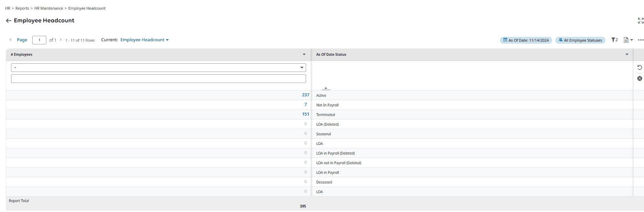Collapse the filter row with the small up arrow
Image resolution: width=644 pixels, height=212 pixels.
[326, 88]
